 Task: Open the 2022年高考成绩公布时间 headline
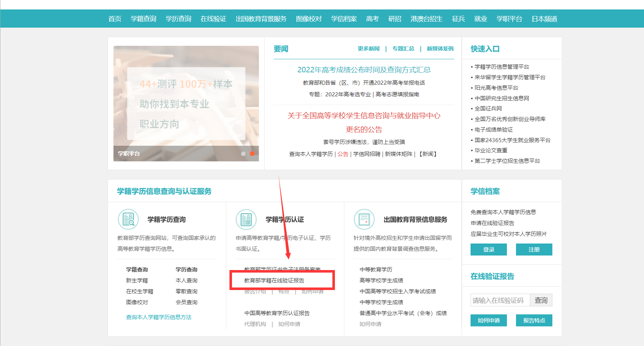(x=364, y=70)
